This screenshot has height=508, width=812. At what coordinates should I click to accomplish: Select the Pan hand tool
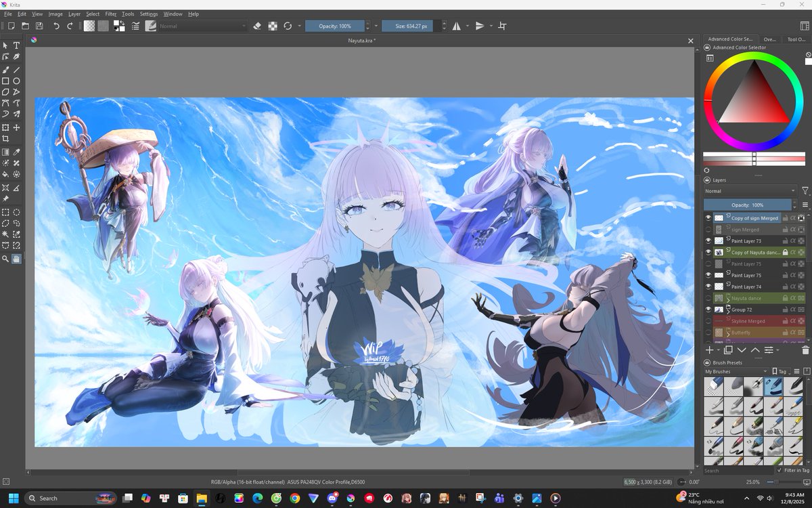(x=16, y=259)
